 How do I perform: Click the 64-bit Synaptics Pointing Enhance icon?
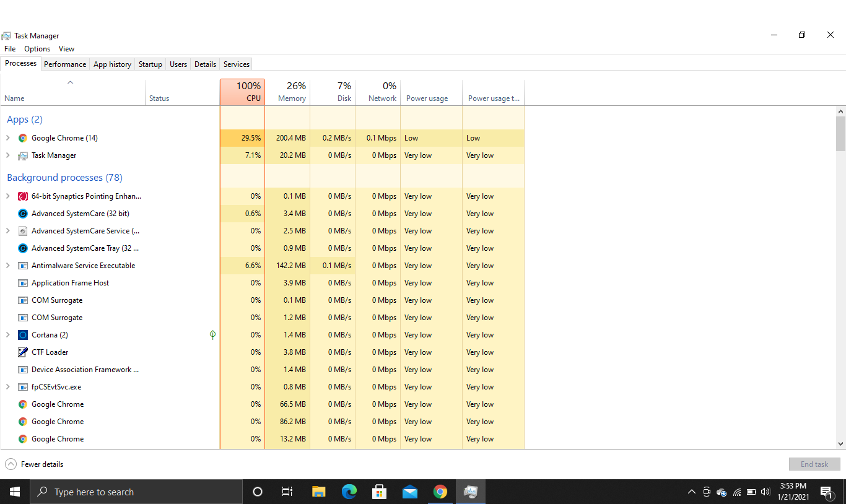(23, 196)
